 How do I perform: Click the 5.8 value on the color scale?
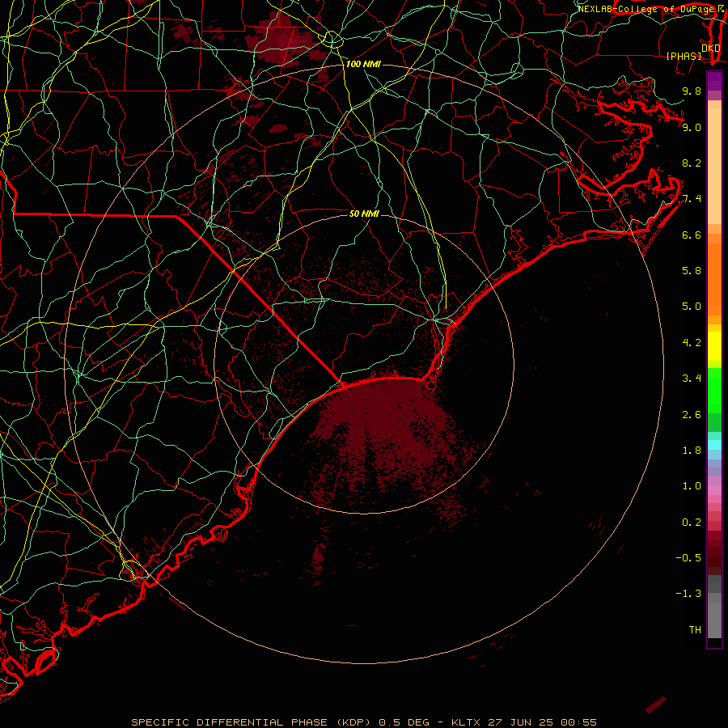692,271
